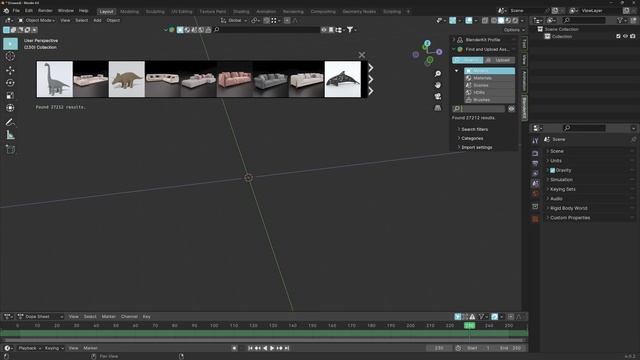Select the Cursor tool in left toolbar
This screenshot has height=360, width=640.
coord(10,56)
